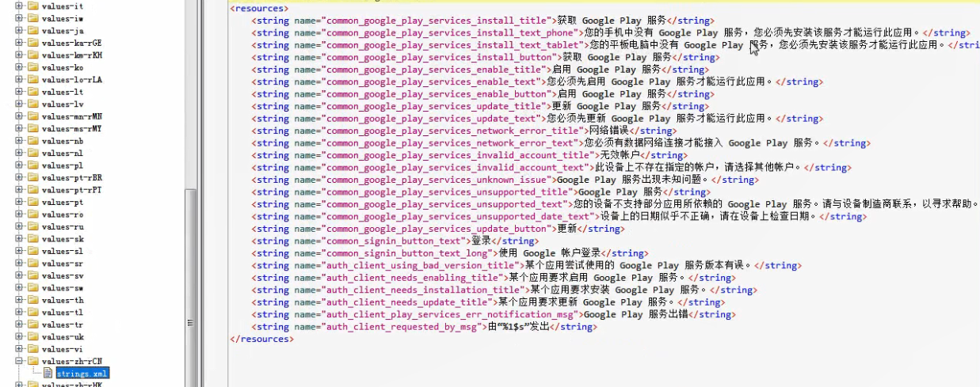Click the common_google_play_services_enable_text line
The height and width of the screenshot is (387, 980).
(x=536, y=82)
